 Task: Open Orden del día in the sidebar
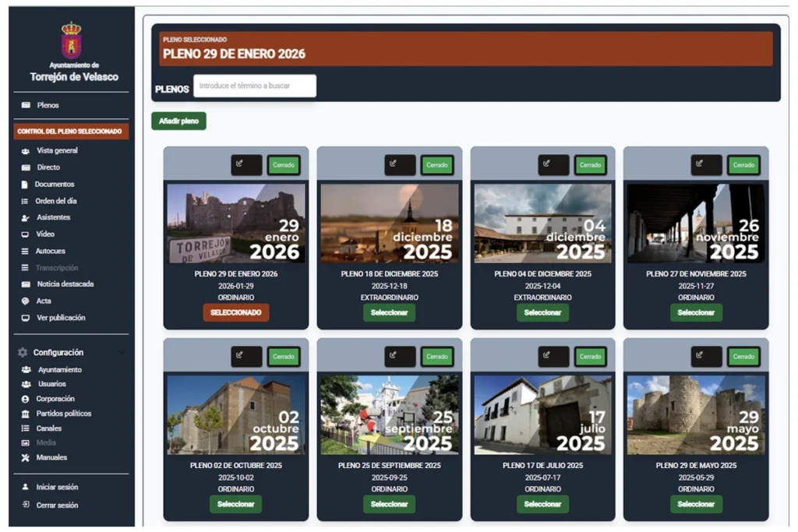pos(55,201)
